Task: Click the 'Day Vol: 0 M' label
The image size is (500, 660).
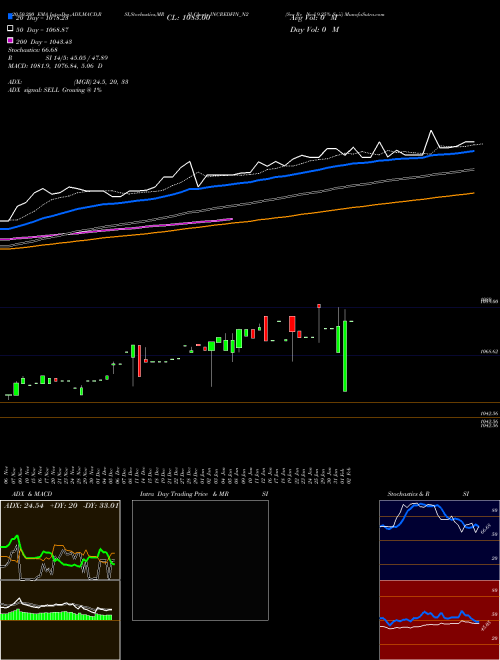Action: tap(314, 29)
